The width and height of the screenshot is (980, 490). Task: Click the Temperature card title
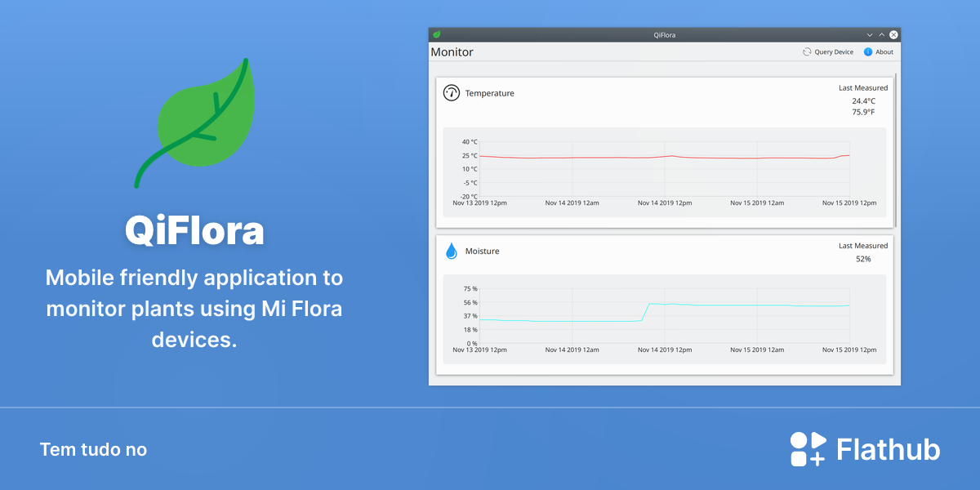coord(490,93)
